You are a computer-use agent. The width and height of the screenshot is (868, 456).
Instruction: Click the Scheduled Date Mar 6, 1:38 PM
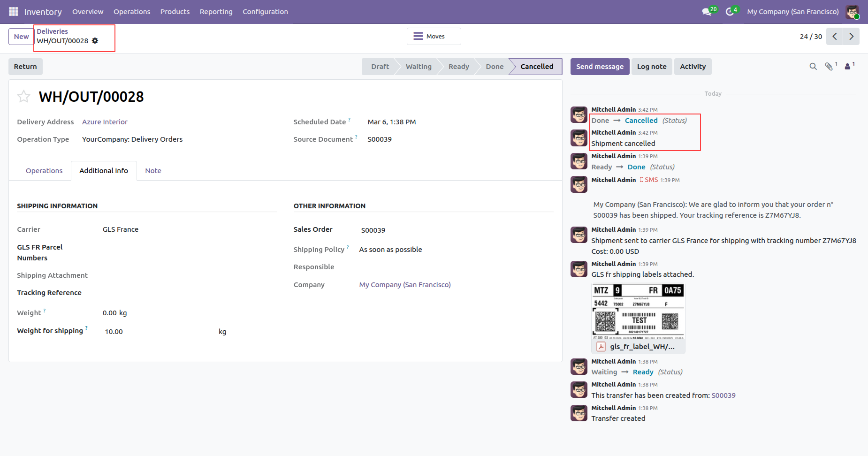coord(392,122)
